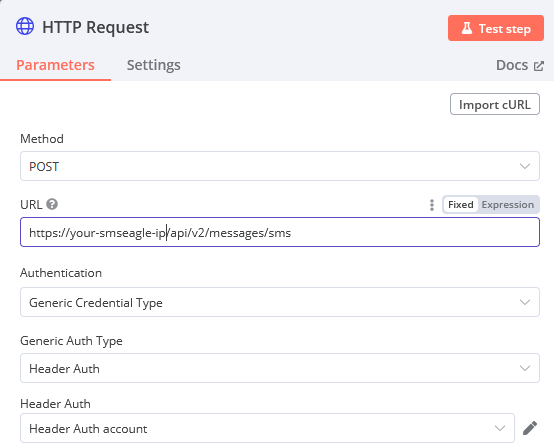Click the Header Auth chevron arrow

(x=500, y=428)
